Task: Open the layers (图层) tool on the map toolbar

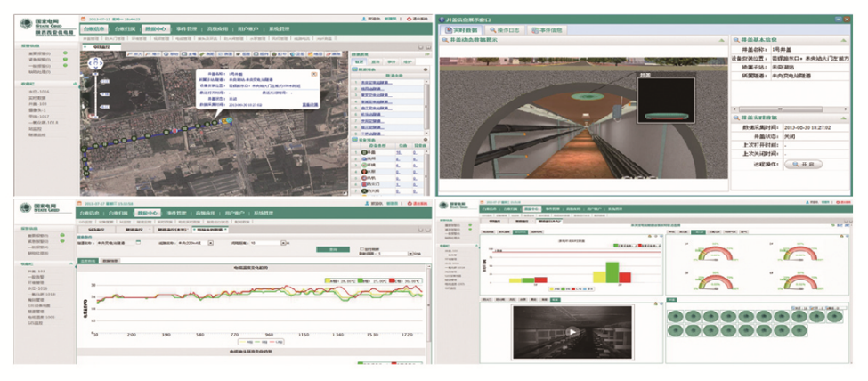Action: 243,53
